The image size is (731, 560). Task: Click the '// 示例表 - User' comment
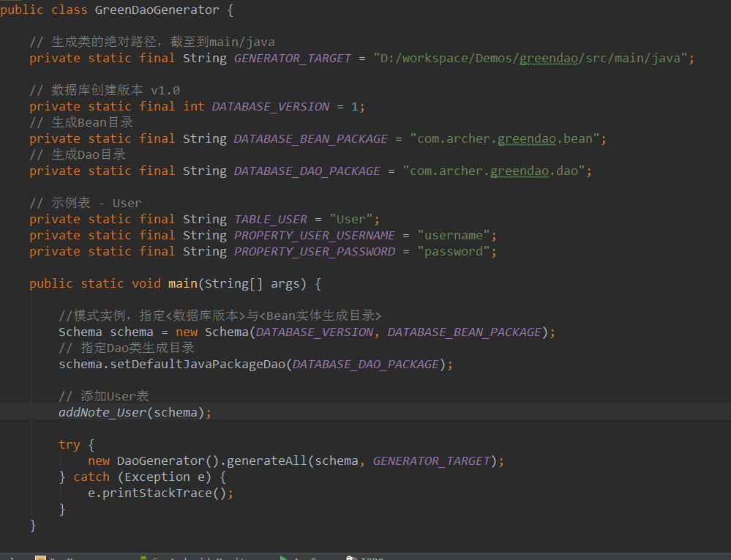point(86,203)
